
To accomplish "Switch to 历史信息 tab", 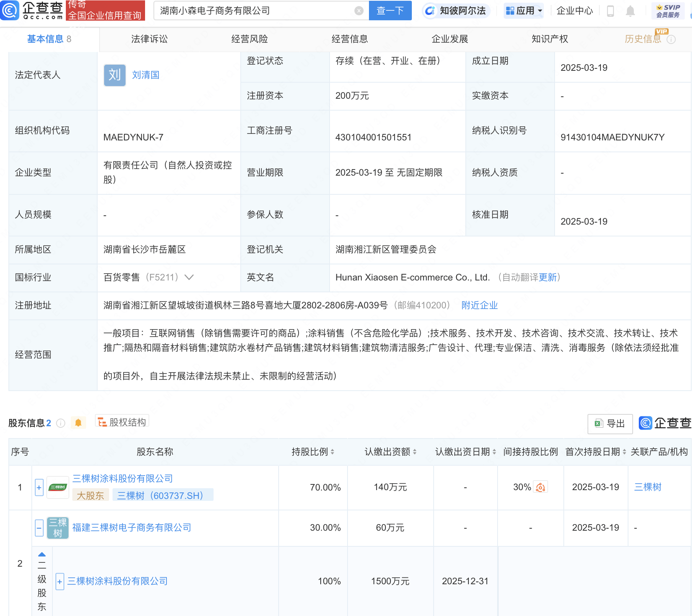I will (643, 39).
